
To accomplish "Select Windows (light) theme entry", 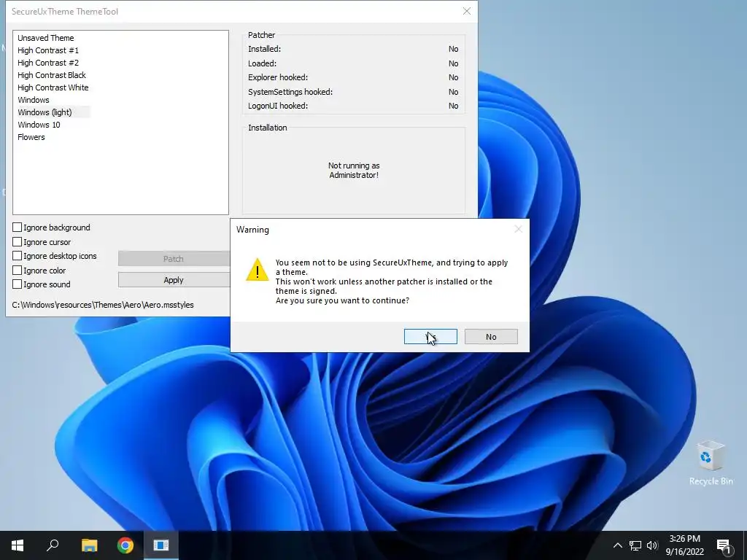I will click(44, 112).
